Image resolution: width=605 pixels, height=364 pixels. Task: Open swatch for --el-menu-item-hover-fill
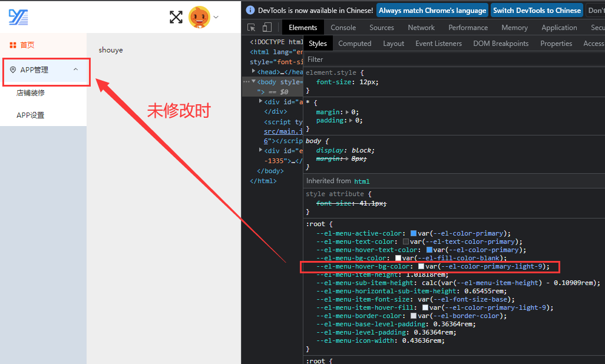[x=425, y=307]
